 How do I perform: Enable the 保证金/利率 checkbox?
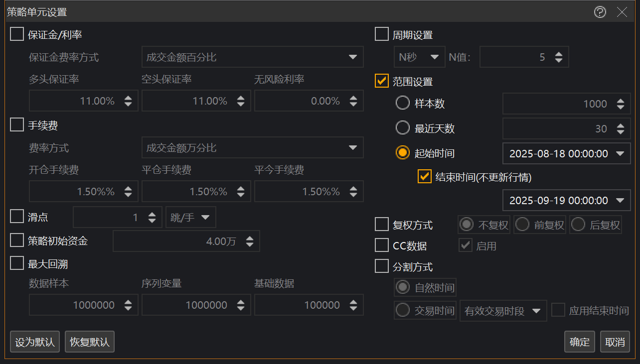(x=17, y=34)
